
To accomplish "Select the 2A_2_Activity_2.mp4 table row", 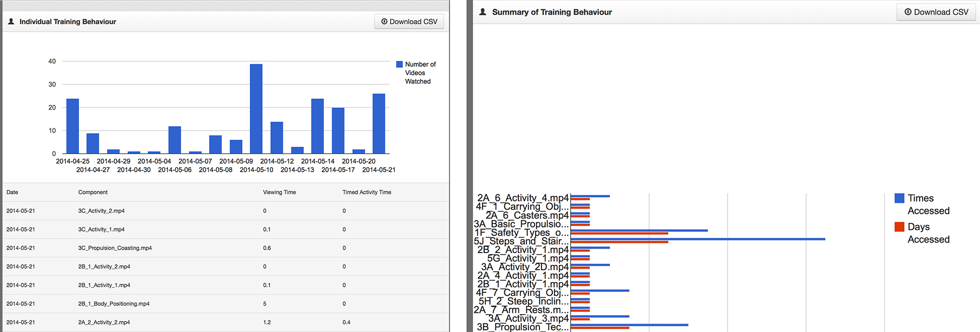I will [x=104, y=322].
